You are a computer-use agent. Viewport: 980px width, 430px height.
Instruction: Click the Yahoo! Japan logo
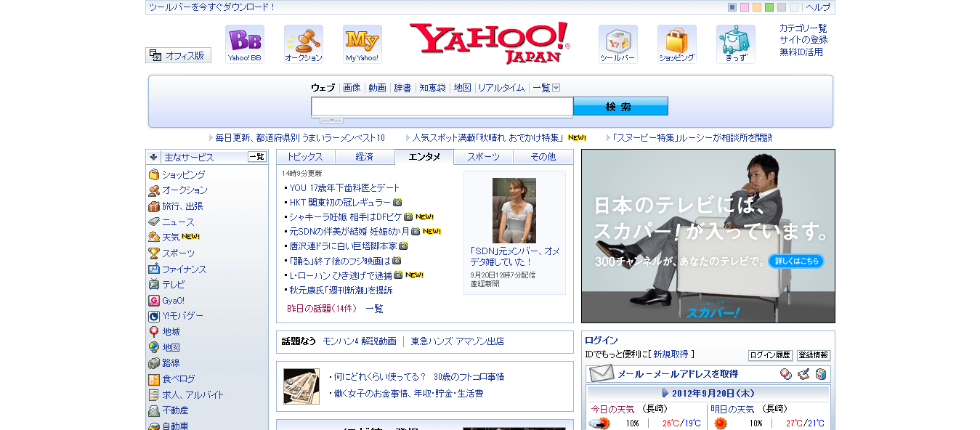click(490, 43)
